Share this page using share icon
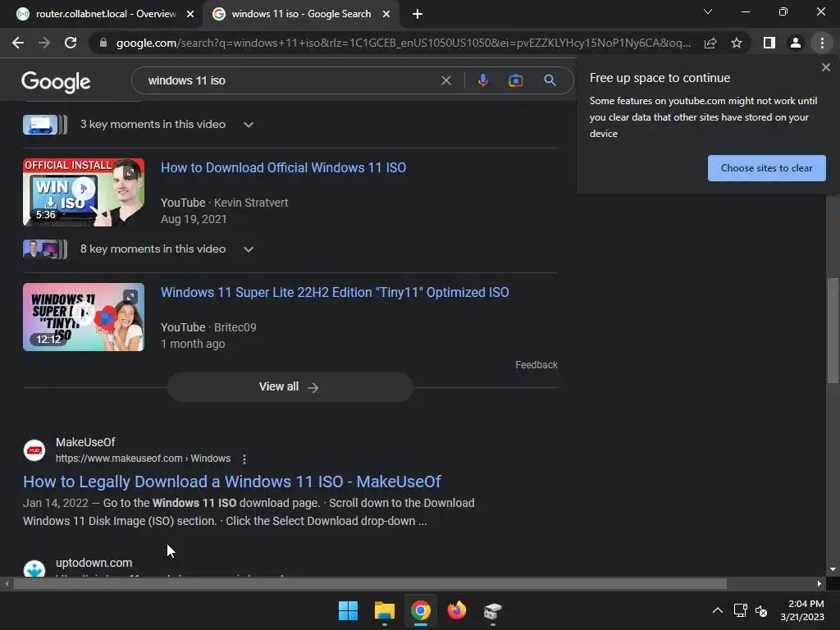This screenshot has height=630, width=840. tap(710, 43)
